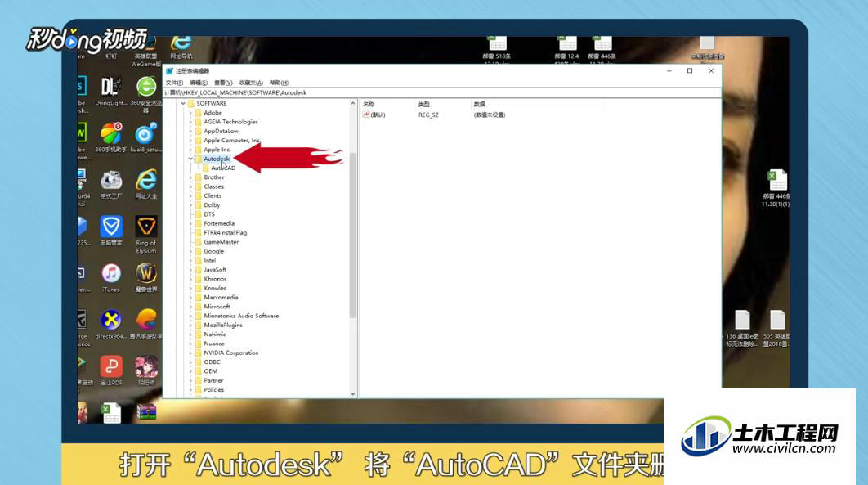Open the 帮助(H) menu
Image resolution: width=868 pixels, height=485 pixels.
coord(279,83)
